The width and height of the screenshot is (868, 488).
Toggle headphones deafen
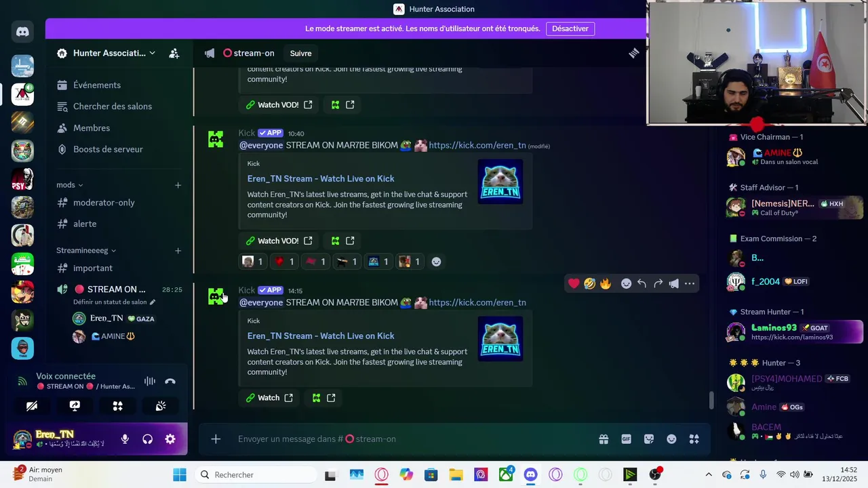[x=147, y=439]
